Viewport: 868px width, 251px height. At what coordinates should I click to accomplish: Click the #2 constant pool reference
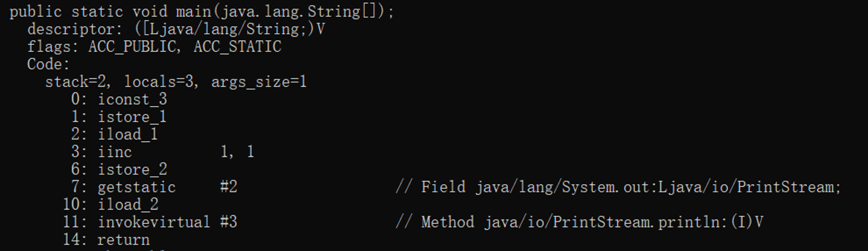[x=229, y=187]
